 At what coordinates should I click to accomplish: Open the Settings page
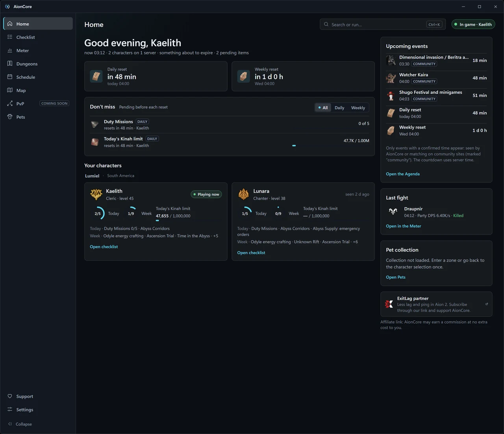[x=38, y=410]
